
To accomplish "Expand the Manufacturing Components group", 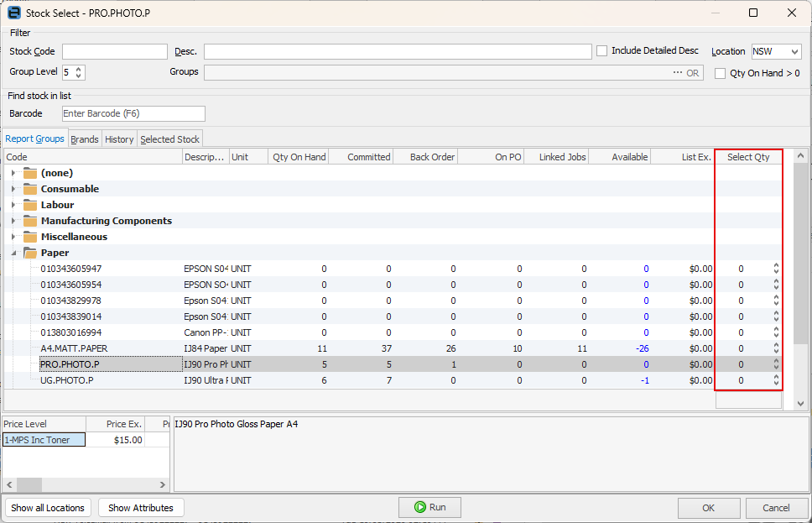I will coord(13,222).
